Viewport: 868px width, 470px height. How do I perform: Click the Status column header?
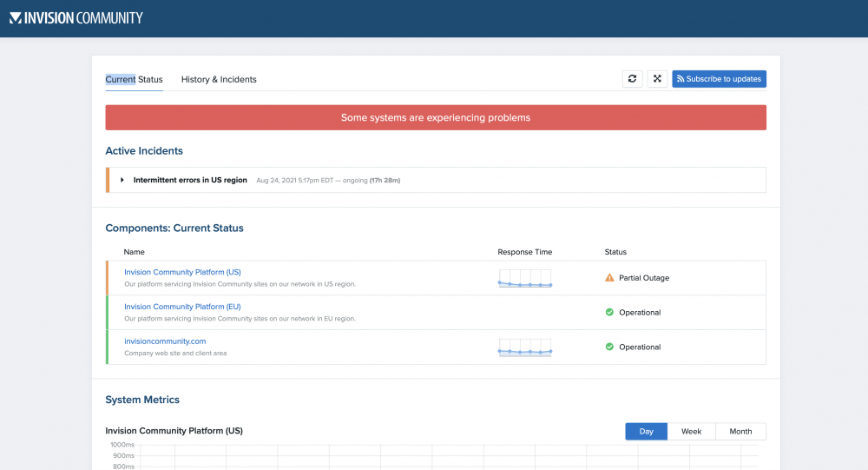pos(615,252)
